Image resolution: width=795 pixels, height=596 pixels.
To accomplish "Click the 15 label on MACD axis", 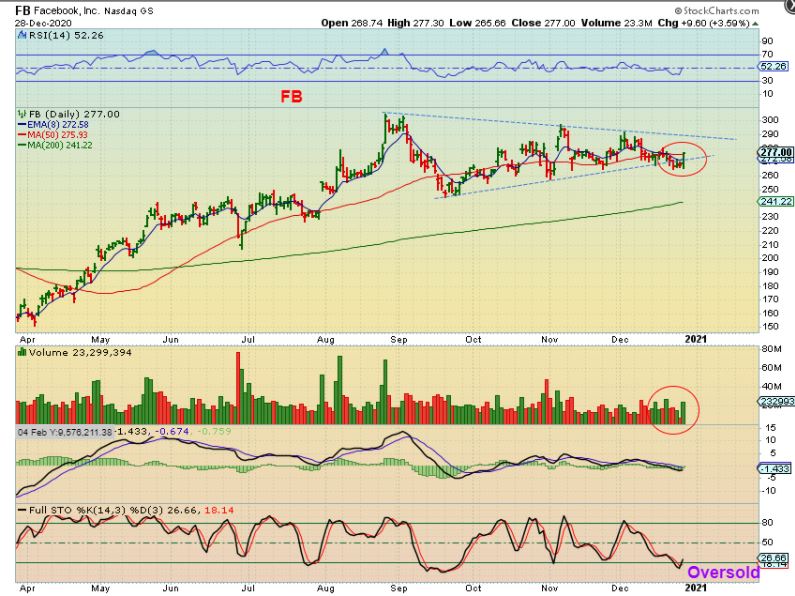I will [x=770, y=428].
